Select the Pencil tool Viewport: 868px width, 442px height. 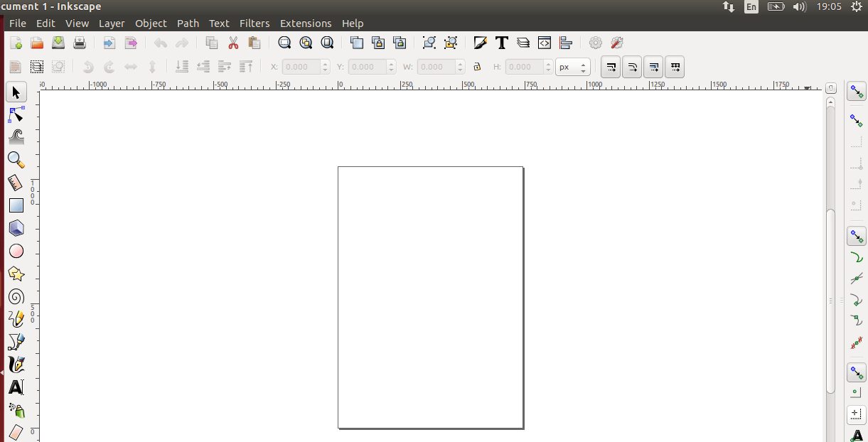16,318
